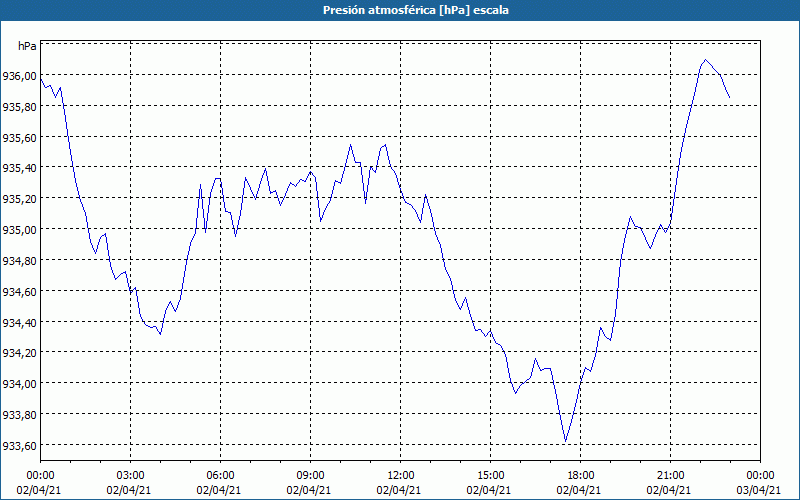Click the 'hPa' unit label
The width and height of the screenshot is (800, 500).
[x=27, y=46]
